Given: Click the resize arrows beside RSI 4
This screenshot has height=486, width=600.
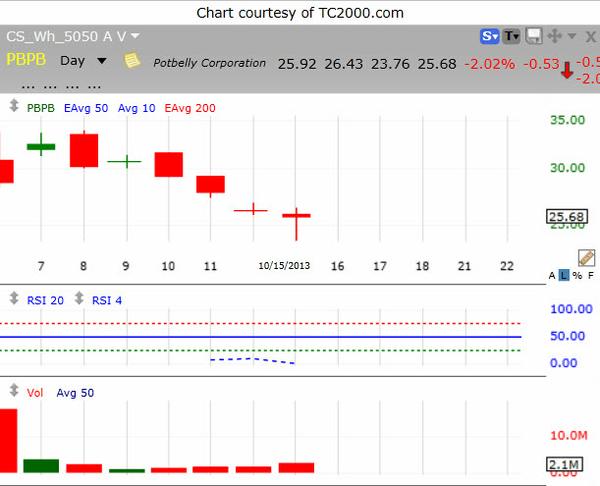Looking at the screenshot, I should click(x=79, y=298).
